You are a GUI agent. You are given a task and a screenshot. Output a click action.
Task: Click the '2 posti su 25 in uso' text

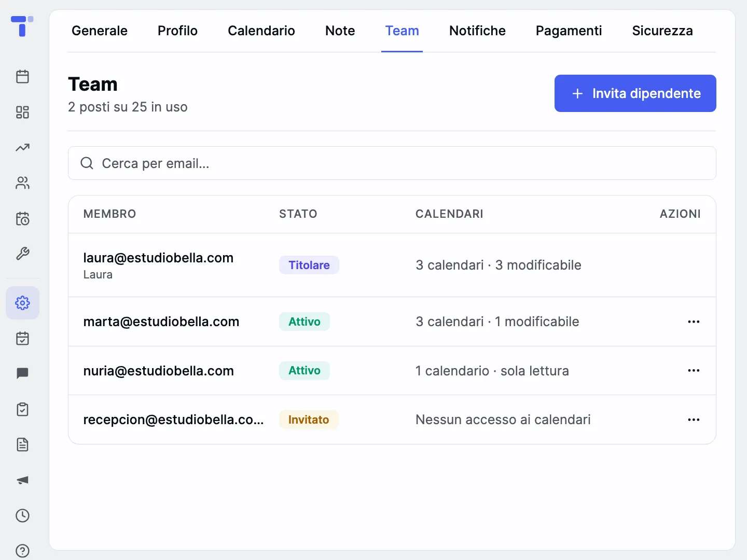(x=128, y=107)
